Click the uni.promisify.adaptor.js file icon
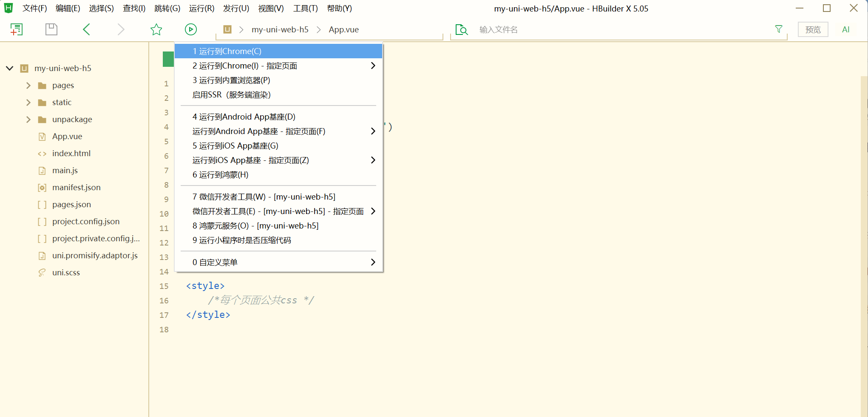868x417 pixels. [42, 256]
